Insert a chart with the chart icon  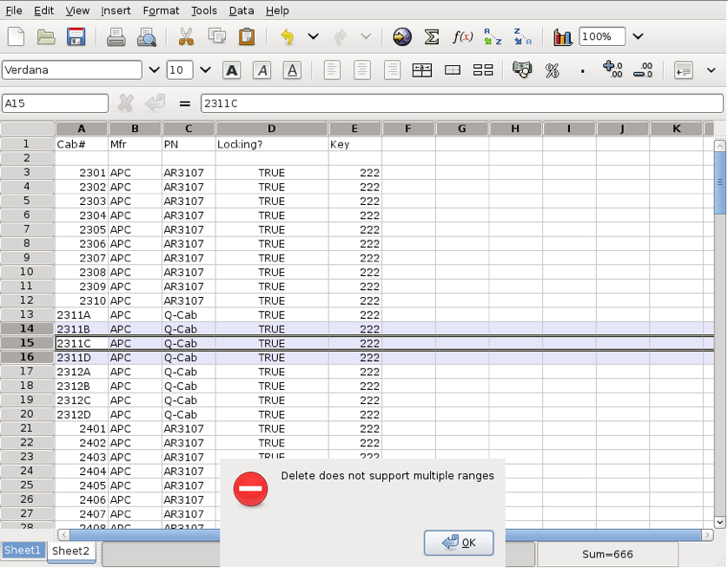pos(562,36)
